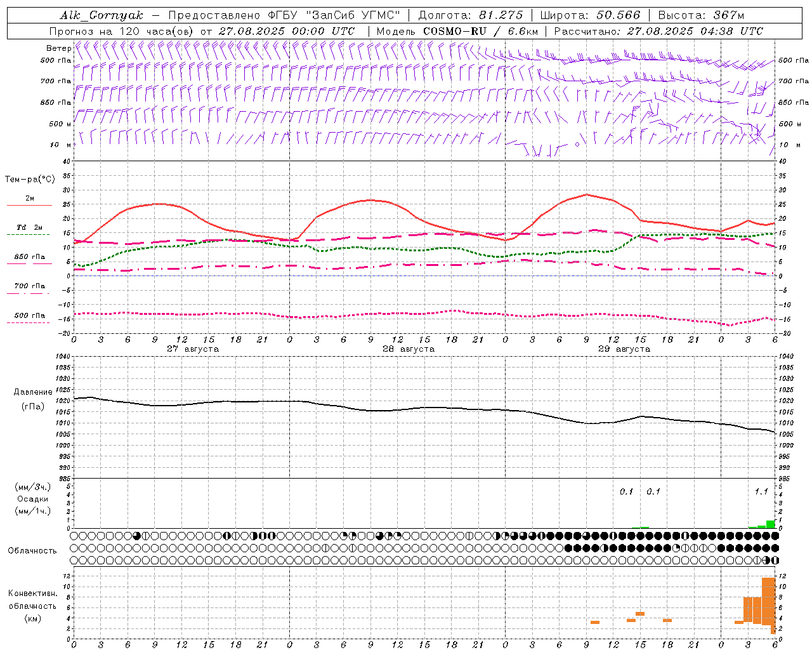
Task: Click the 'Прогноз на 120 часа(ов)' forecast text
Action: point(122,31)
